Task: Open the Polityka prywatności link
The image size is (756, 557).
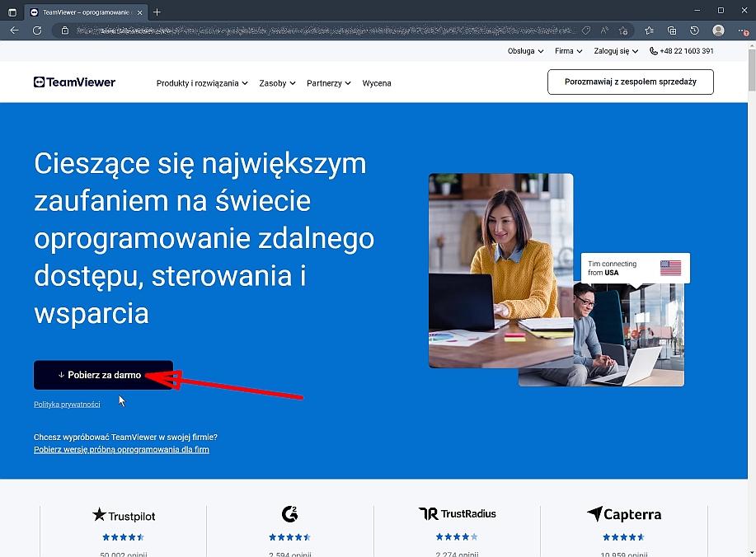Action: (67, 405)
